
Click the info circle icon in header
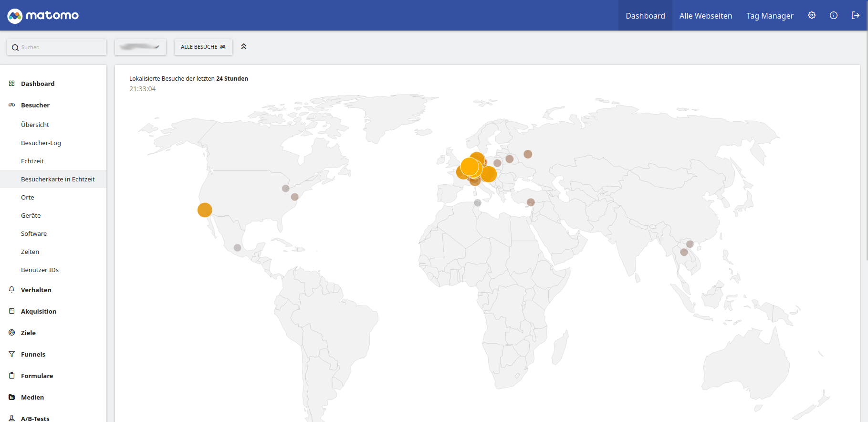834,15
